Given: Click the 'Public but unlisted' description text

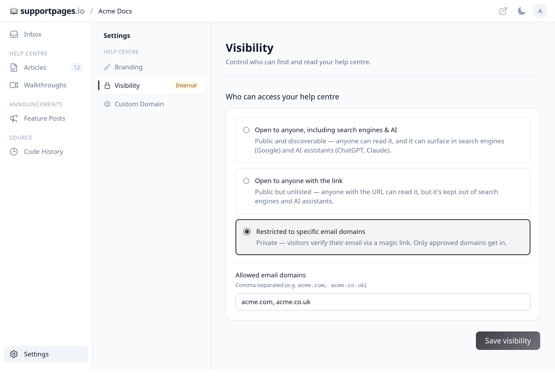Looking at the screenshot, I should (376, 197).
